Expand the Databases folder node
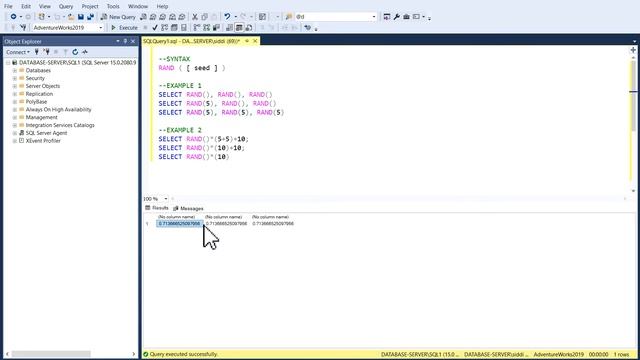Screen dimensions: 640x360 pyautogui.click(x=15, y=71)
